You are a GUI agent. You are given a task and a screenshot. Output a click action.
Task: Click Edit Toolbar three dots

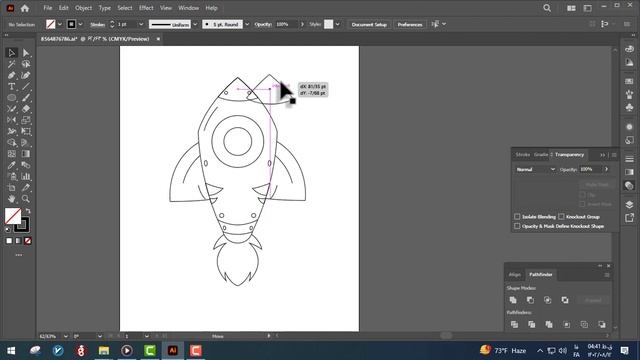[19, 255]
